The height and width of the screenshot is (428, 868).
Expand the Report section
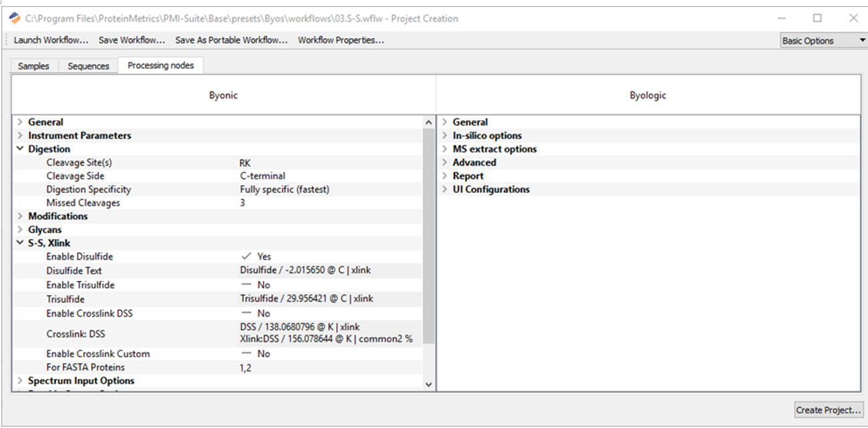coord(445,176)
